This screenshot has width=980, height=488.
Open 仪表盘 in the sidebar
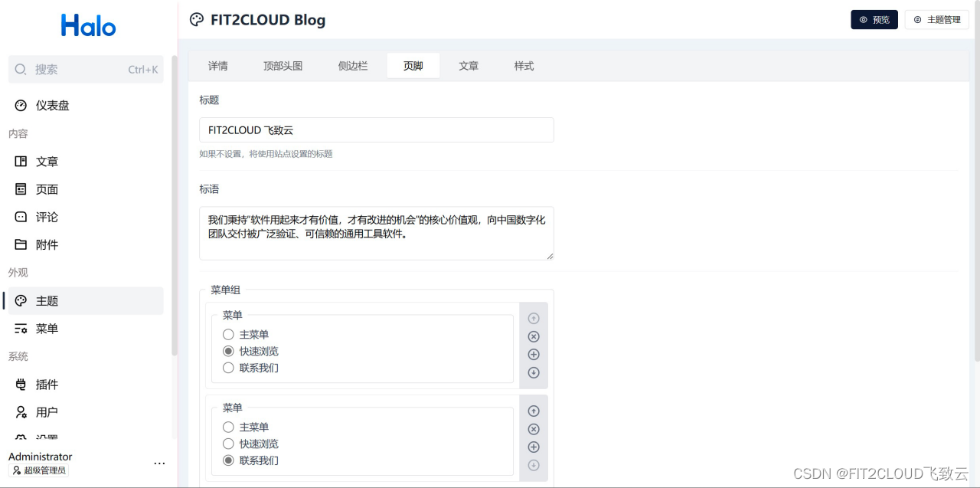coord(86,106)
